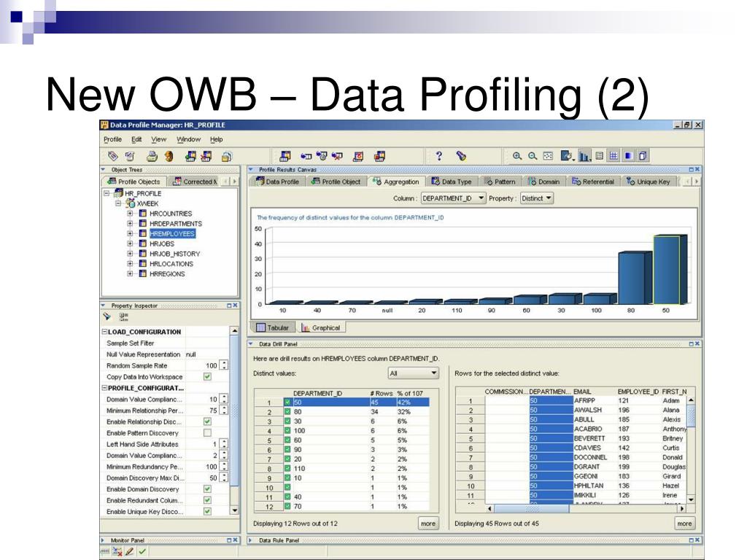Switch to the Tabular view tab

(x=272, y=327)
